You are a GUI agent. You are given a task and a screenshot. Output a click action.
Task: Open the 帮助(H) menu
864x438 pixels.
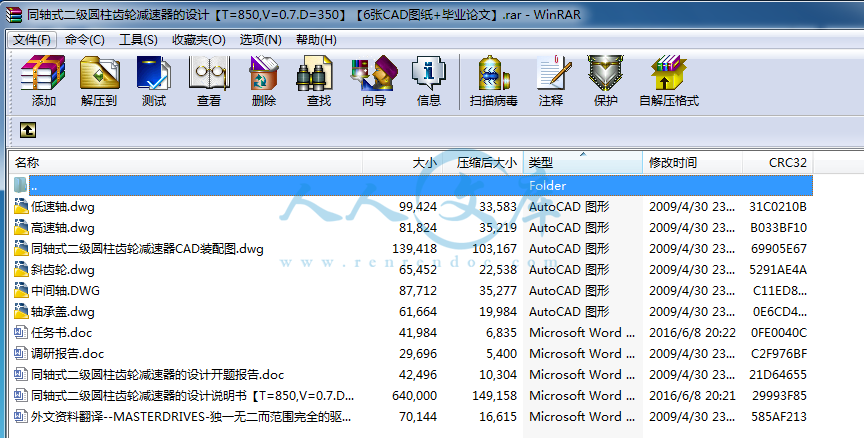[316, 40]
